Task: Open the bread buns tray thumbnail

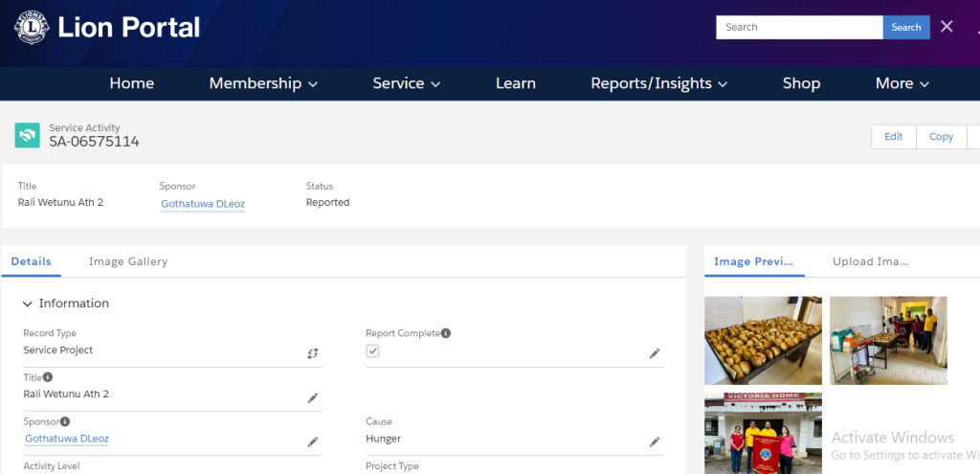Action: [763, 340]
